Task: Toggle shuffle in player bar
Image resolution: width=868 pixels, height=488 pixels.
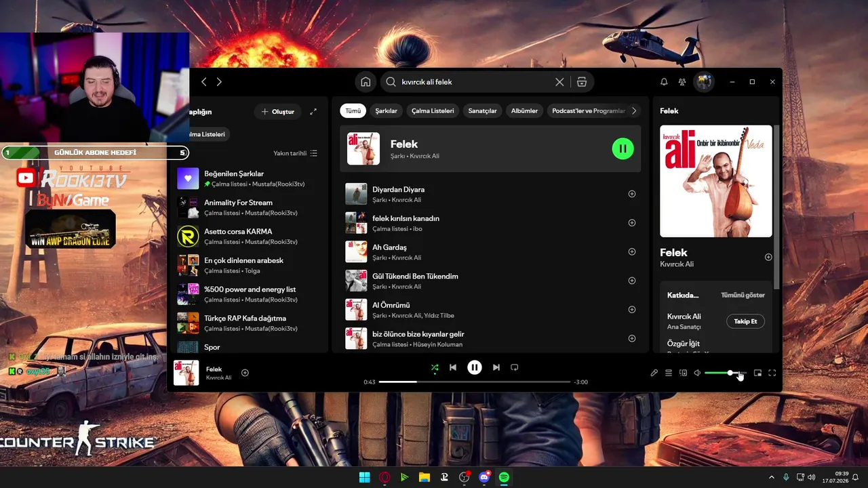Action: pyautogui.click(x=435, y=367)
